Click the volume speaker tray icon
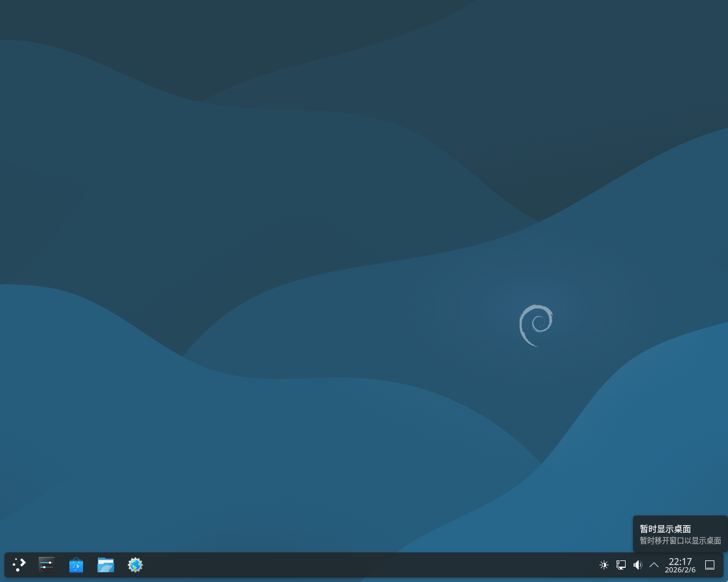This screenshot has width=728, height=582. (638, 565)
